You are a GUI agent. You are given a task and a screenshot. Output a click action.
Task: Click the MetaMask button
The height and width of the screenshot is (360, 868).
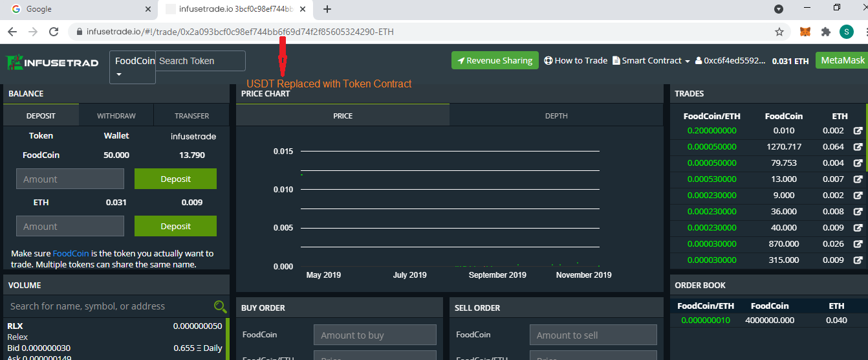[x=842, y=60]
